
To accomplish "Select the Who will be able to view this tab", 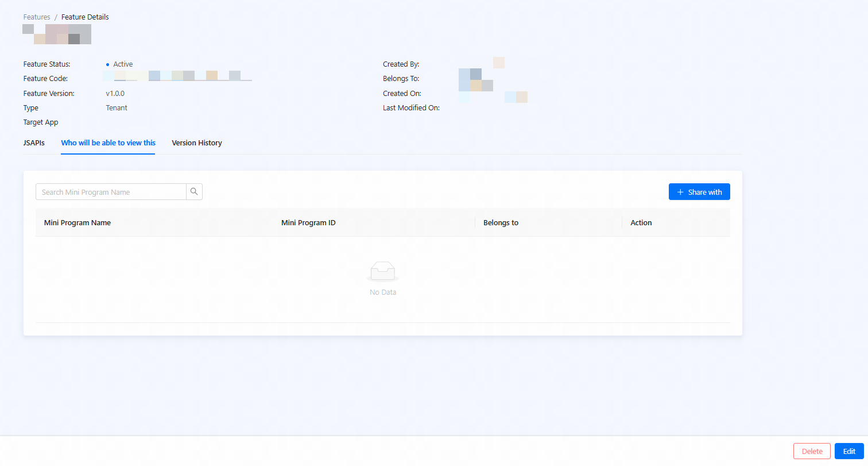I will pos(108,143).
